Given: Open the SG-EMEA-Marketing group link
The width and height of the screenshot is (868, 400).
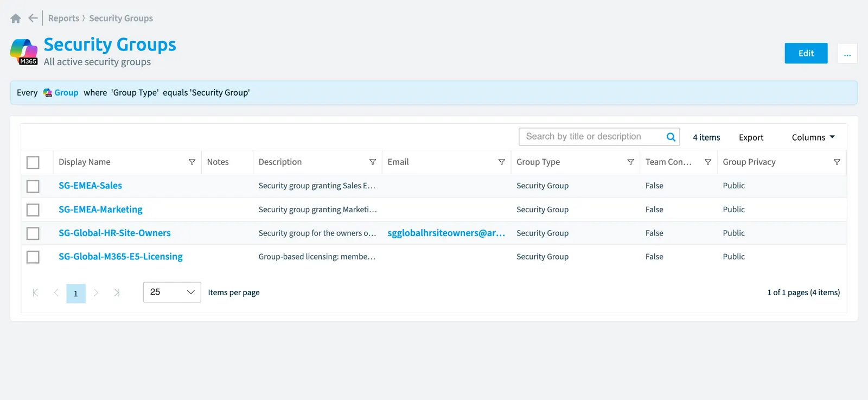Looking at the screenshot, I should pyautogui.click(x=100, y=209).
